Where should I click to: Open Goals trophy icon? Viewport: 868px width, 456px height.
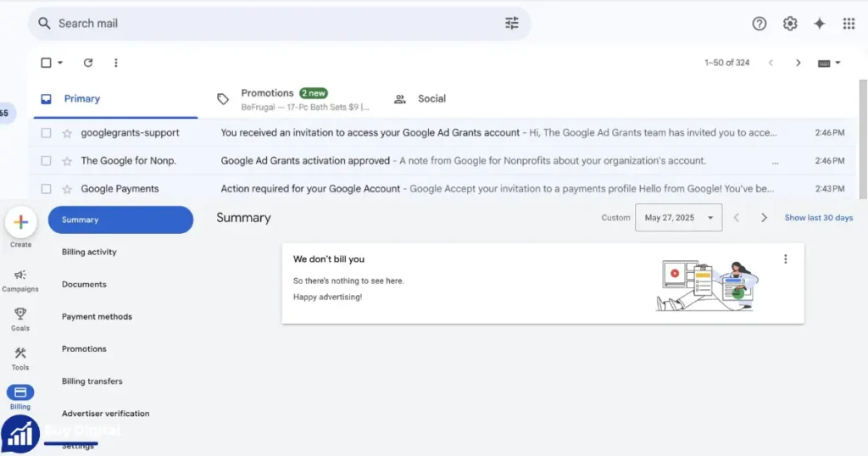[20, 314]
